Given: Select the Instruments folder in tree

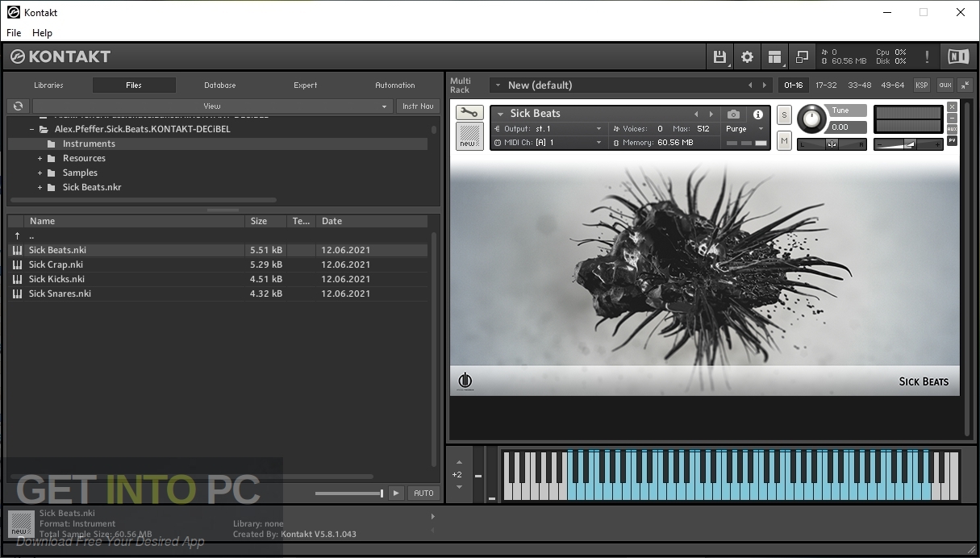Looking at the screenshot, I should pos(217,144).
